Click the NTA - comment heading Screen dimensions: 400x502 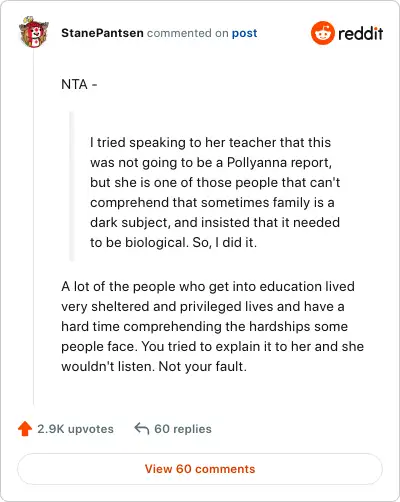tap(79, 84)
